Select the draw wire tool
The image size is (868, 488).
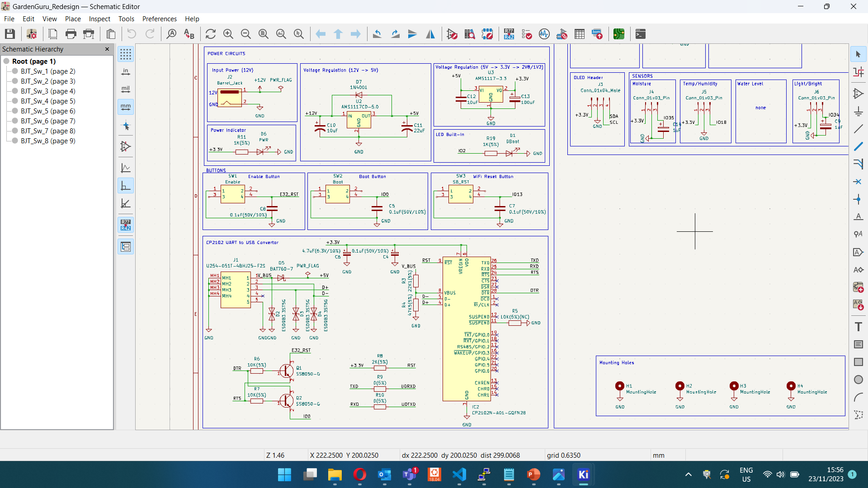858,129
